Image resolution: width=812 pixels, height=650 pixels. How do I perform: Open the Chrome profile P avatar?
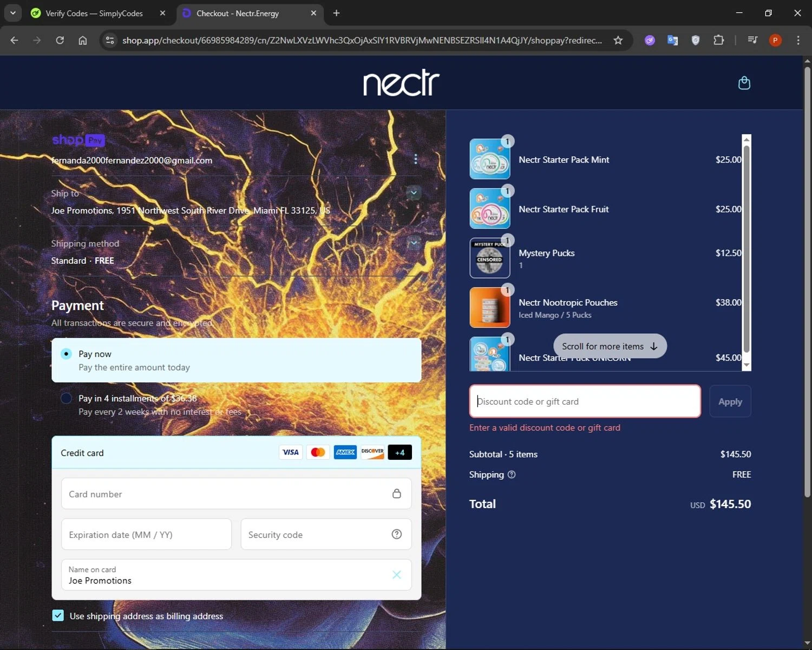[775, 40]
